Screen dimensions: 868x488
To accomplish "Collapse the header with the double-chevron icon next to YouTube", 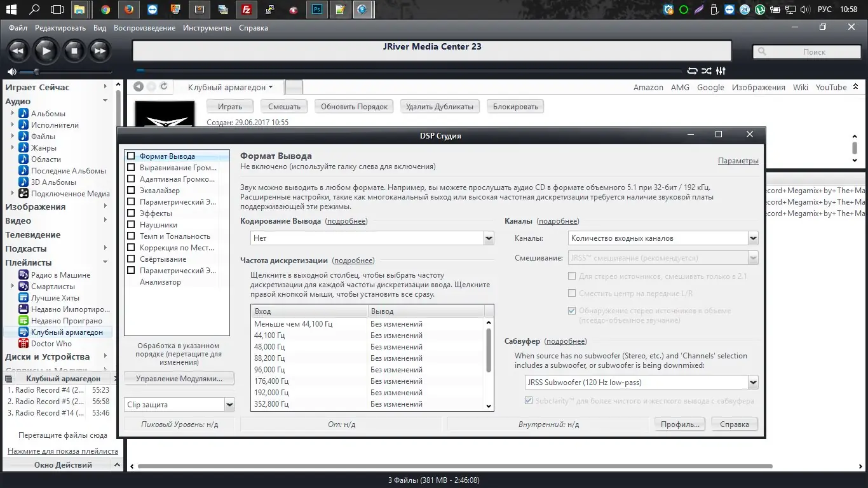I will coord(856,87).
